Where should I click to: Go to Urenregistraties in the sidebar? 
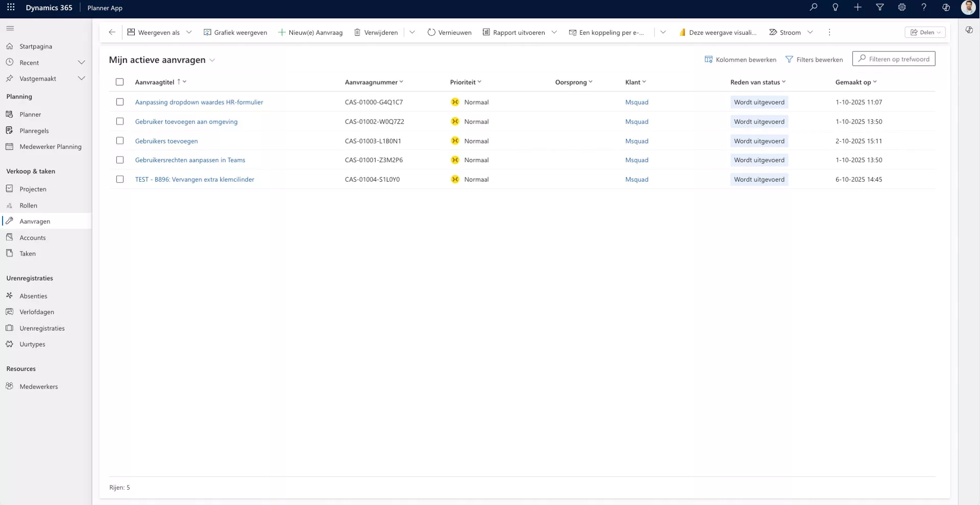pos(42,328)
